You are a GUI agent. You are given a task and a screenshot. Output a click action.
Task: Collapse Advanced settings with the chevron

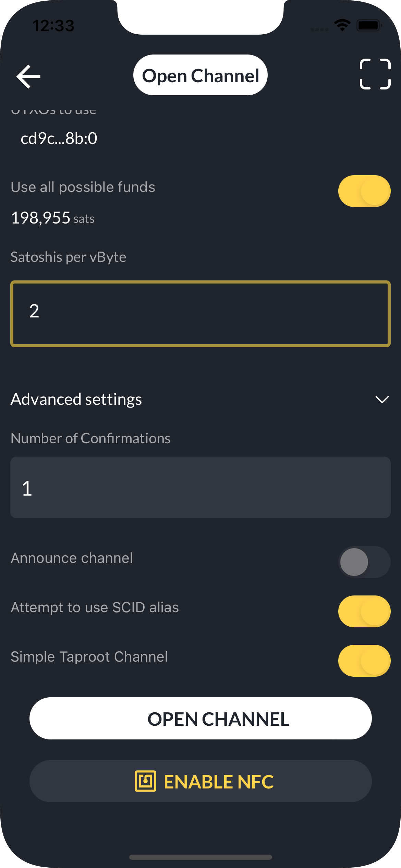click(382, 399)
